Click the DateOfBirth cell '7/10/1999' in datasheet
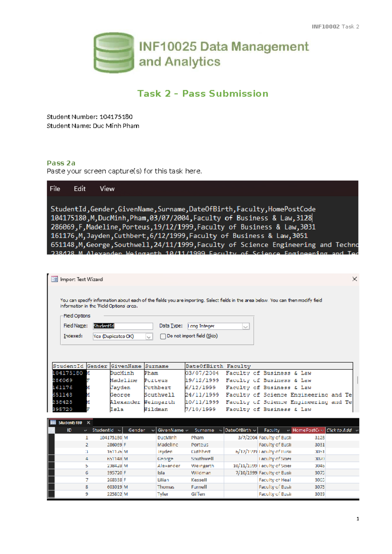Viewport: 392px width, 554px height. [x=241, y=473]
